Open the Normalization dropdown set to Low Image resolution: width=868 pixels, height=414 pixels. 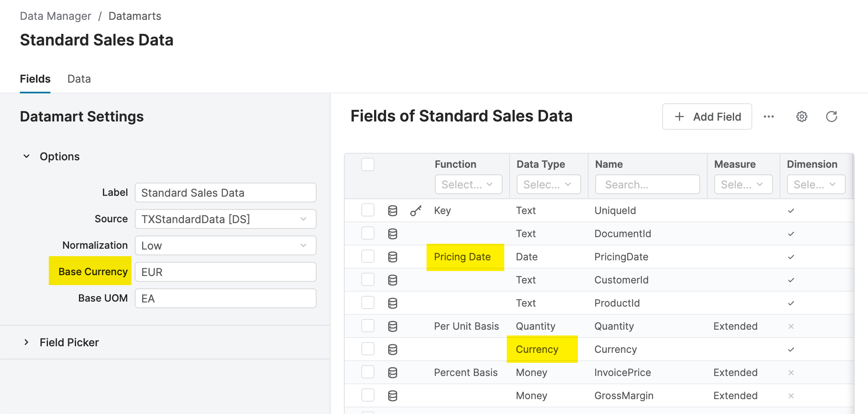225,245
